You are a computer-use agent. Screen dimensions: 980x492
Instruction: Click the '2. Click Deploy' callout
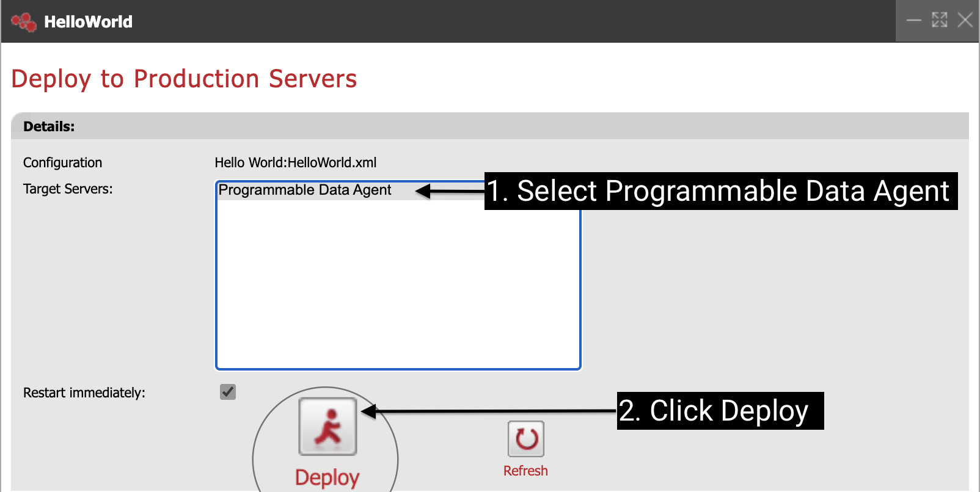point(720,411)
